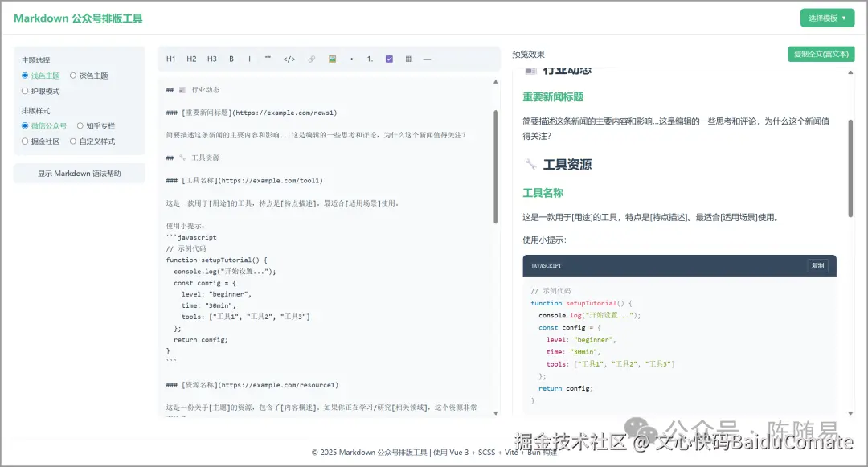
Task: Click the 使用小提示: text in preview
Action: [544, 240]
